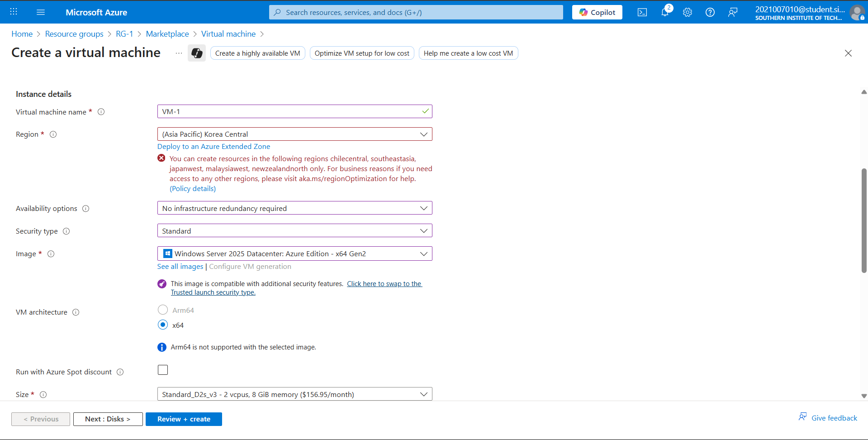Image resolution: width=868 pixels, height=440 pixels.
Task: Open Deploy to an Azure Extended Zone link
Action: point(213,147)
